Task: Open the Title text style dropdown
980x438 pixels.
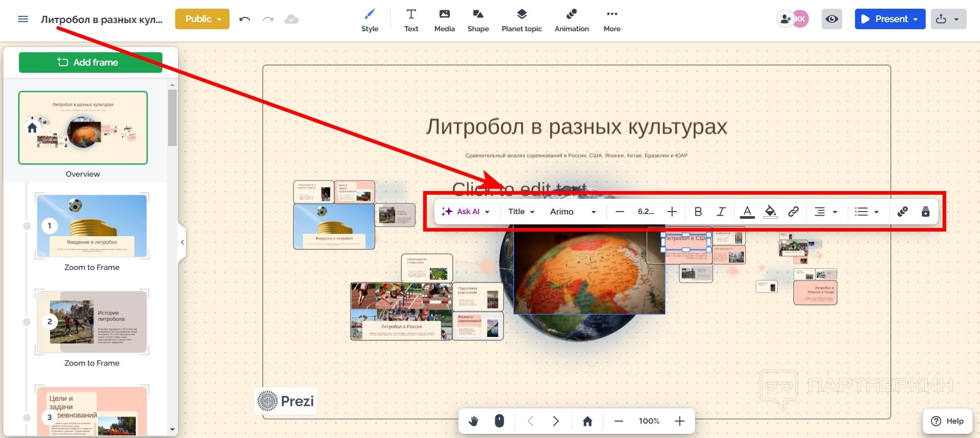Action: point(521,212)
